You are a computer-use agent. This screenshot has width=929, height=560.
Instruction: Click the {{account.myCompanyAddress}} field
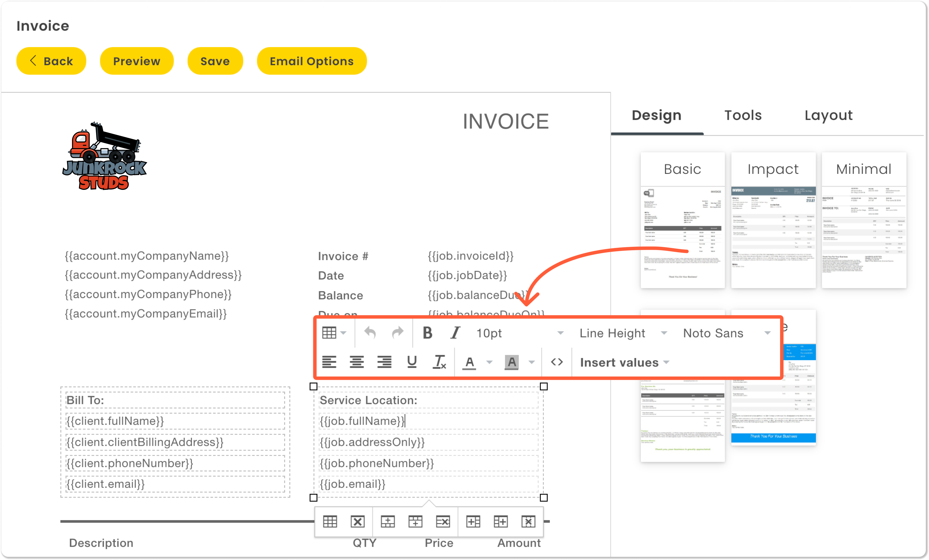pos(153,275)
